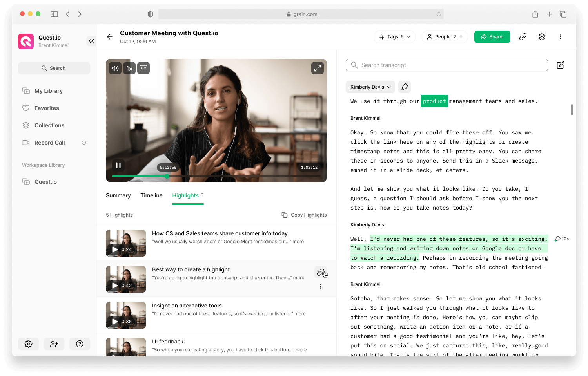Toggle Safari sidebar icon
This screenshot has width=588, height=376.
(54, 14)
